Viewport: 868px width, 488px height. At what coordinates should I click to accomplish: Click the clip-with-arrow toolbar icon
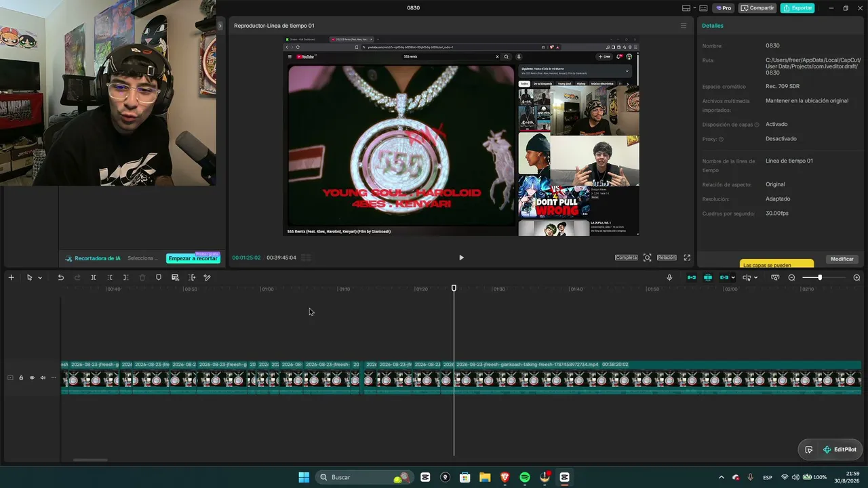192,277
